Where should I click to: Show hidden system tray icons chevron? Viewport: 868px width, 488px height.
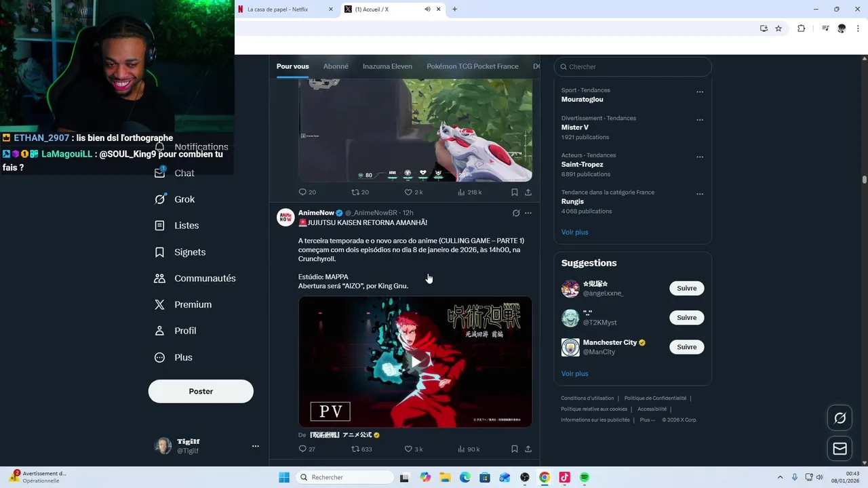click(x=780, y=477)
